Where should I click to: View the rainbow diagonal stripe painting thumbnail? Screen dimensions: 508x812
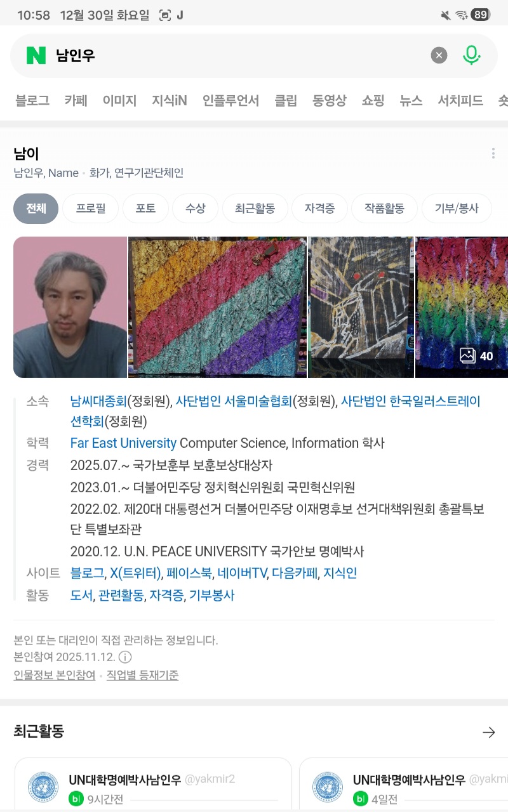[x=217, y=307]
